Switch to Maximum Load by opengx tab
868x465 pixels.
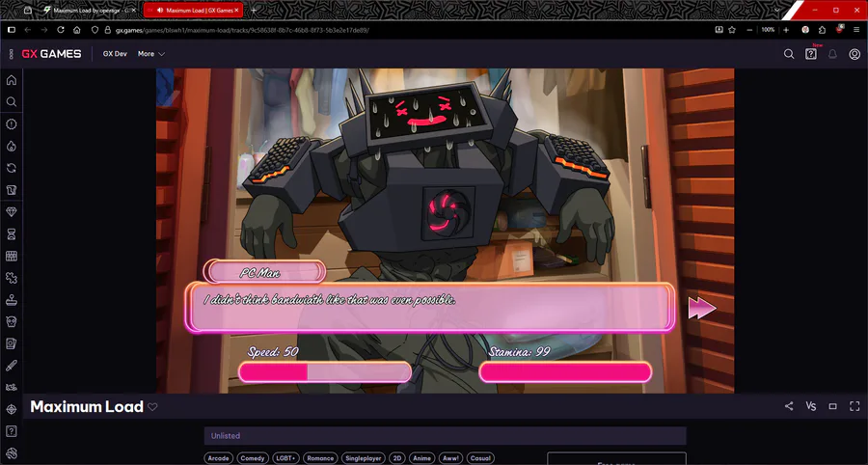tap(89, 10)
